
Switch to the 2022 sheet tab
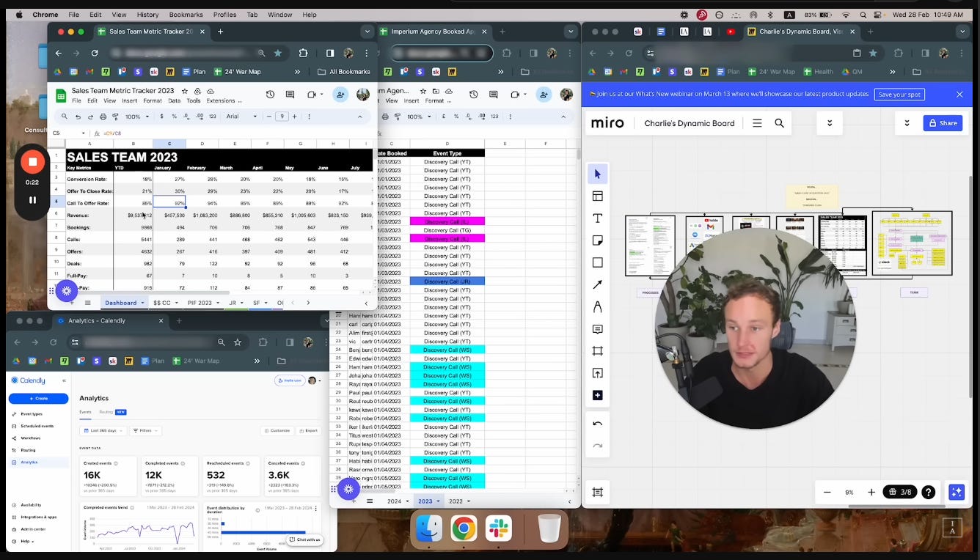pyautogui.click(x=459, y=501)
